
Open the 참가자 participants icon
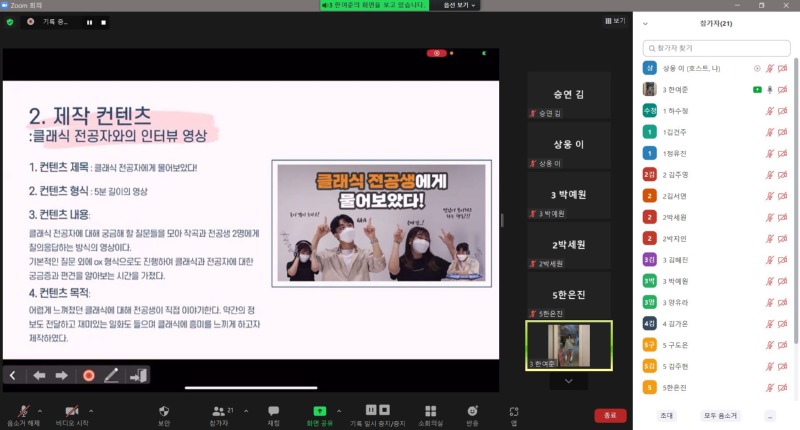tap(219, 411)
